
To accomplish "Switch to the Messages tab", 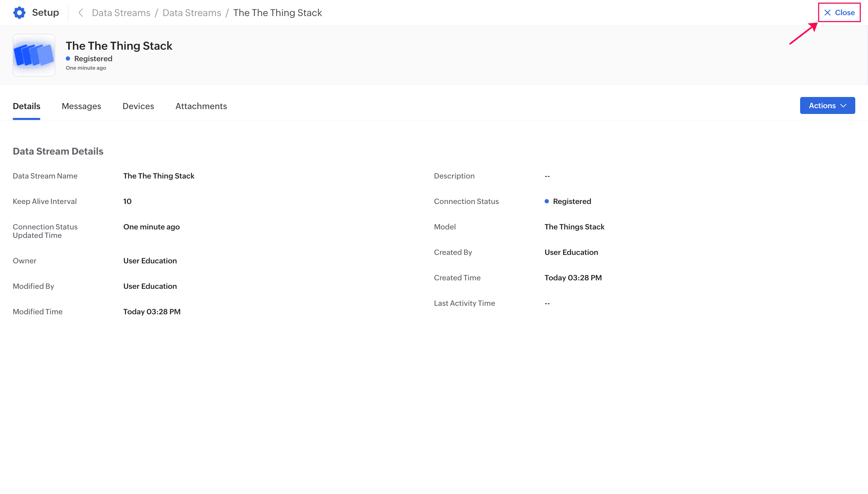I will pyautogui.click(x=82, y=106).
